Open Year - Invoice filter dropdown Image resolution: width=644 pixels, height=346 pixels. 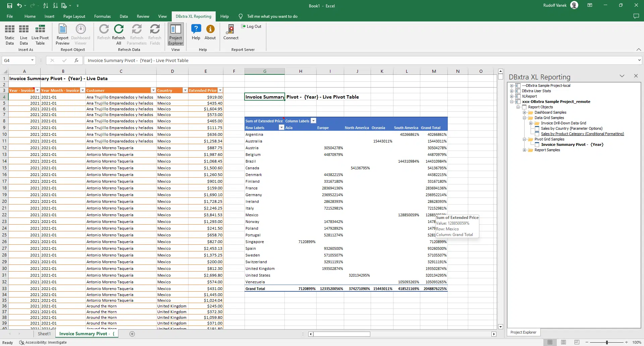point(37,91)
